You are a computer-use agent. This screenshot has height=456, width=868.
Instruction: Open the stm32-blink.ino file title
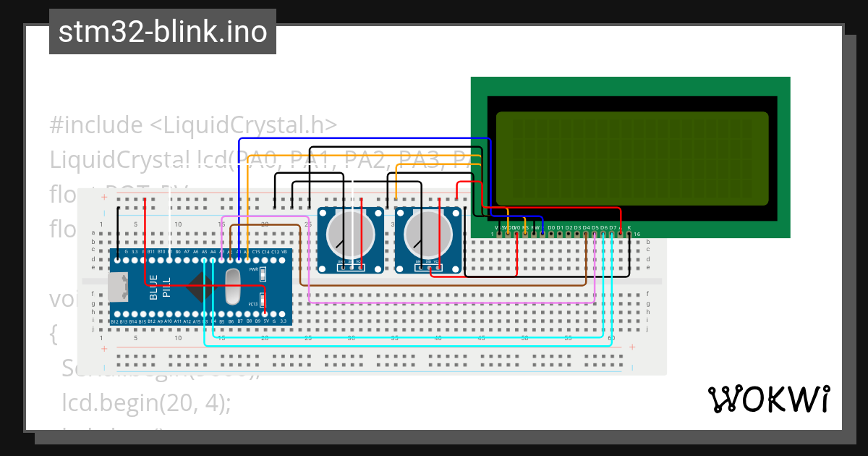tap(163, 32)
